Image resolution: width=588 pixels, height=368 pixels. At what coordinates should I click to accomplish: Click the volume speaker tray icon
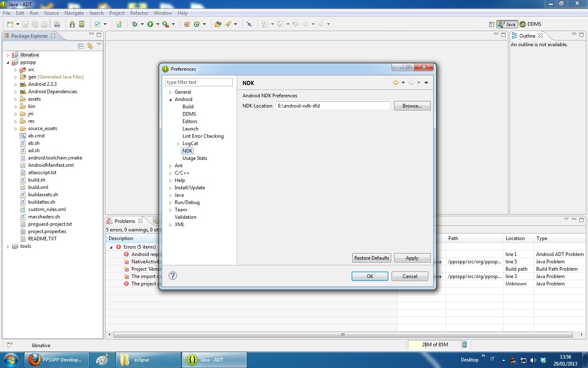533,360
